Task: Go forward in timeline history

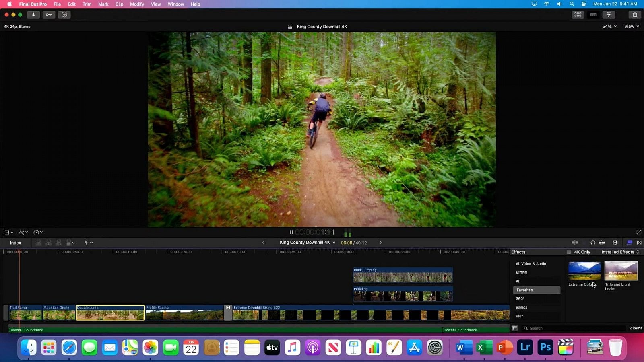Action: tap(380, 243)
